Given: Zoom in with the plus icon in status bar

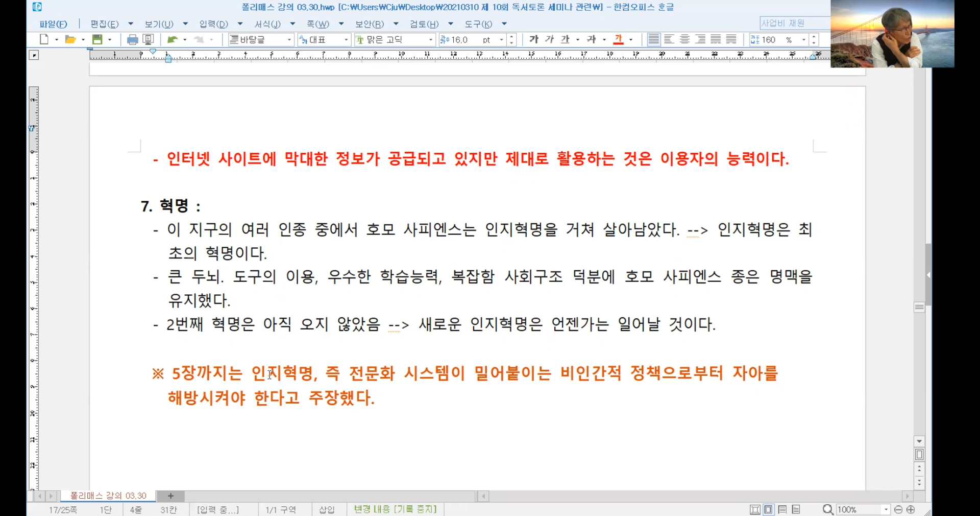Looking at the screenshot, I should coord(911,509).
